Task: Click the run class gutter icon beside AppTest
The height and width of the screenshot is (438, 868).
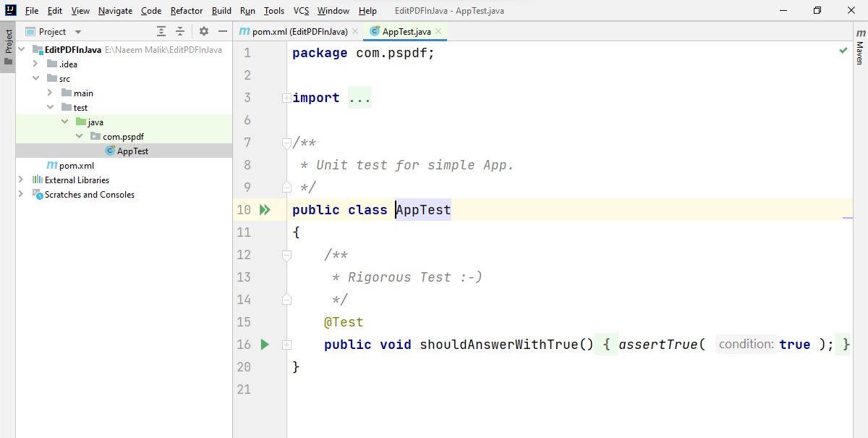Action: pyautogui.click(x=265, y=210)
